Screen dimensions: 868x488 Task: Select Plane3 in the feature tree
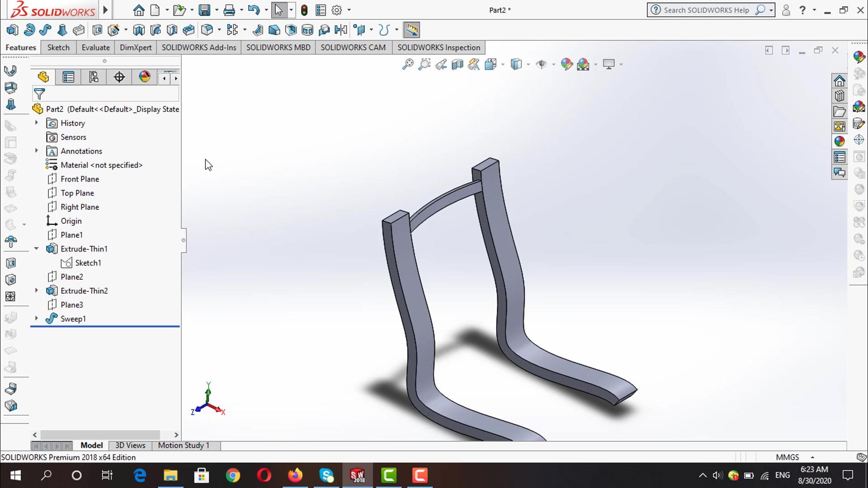(x=71, y=305)
